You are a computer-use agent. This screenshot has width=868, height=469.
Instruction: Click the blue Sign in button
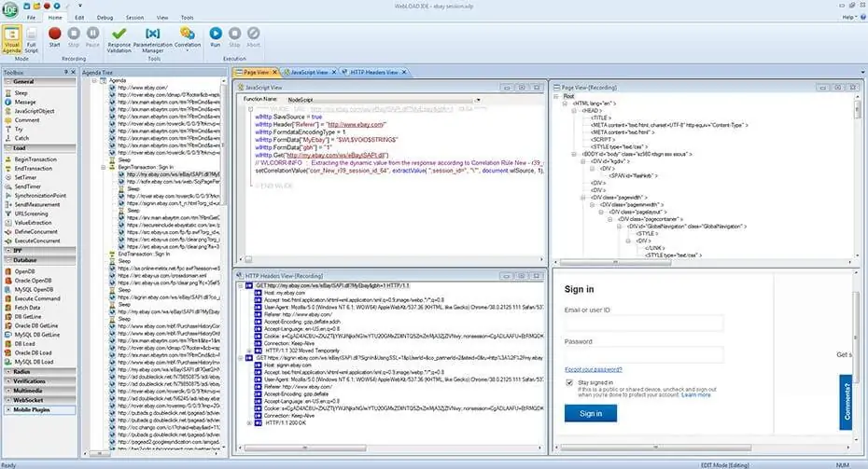591,413
